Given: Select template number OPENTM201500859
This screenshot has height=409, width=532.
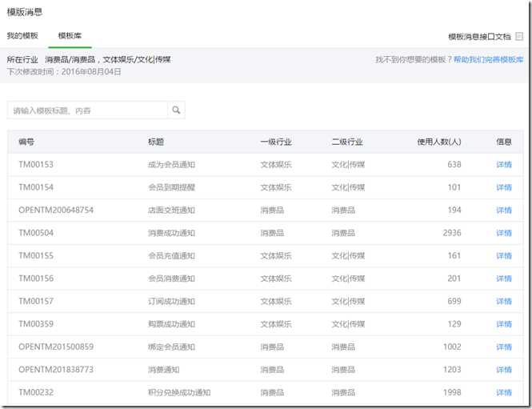Looking at the screenshot, I should click(x=56, y=347).
